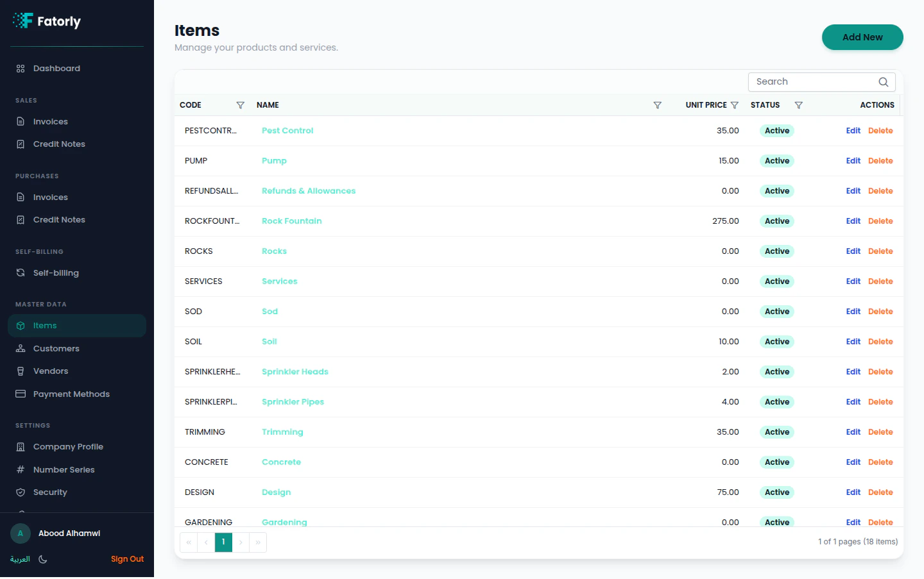Go to previous page arrow
924x579 pixels.
pyautogui.click(x=206, y=542)
